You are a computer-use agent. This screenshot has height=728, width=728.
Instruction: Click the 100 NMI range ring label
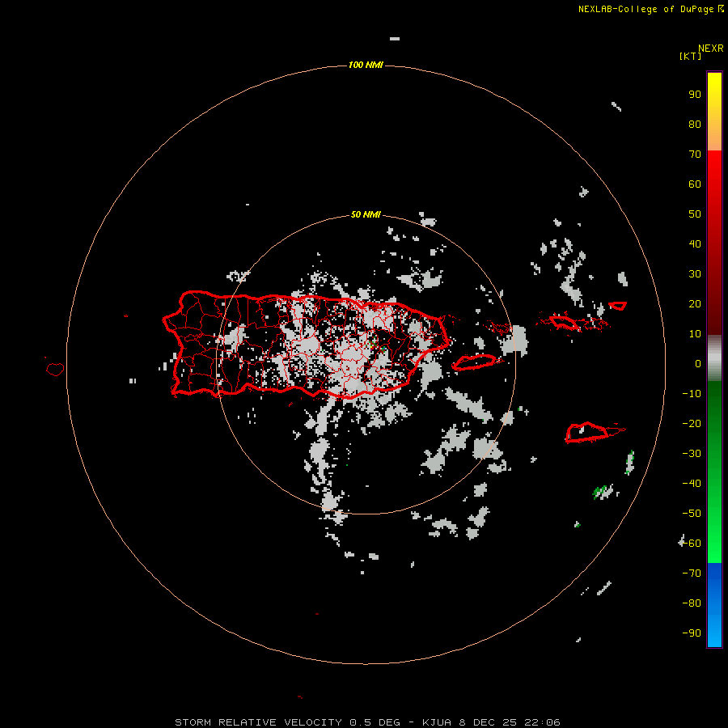pyautogui.click(x=366, y=65)
